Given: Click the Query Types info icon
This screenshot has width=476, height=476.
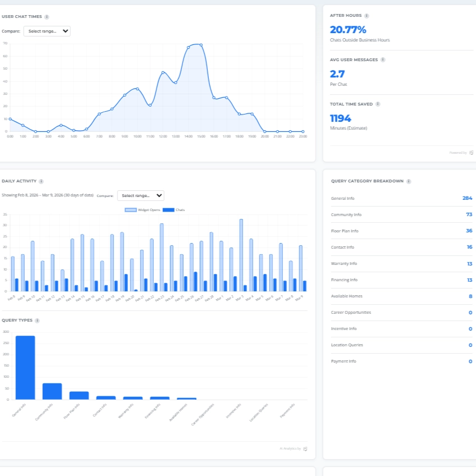Looking at the screenshot, I should [37, 321].
